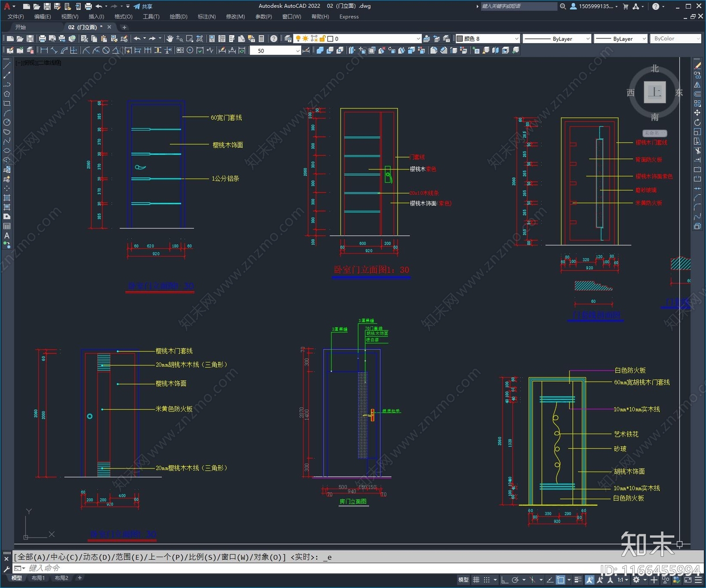Select the Multiline Text A tool
This screenshot has width=706, height=588.
point(7,236)
